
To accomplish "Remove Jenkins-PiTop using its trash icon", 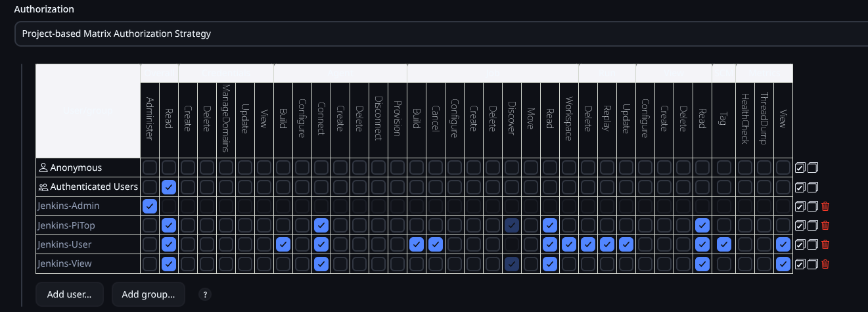I will 825,225.
